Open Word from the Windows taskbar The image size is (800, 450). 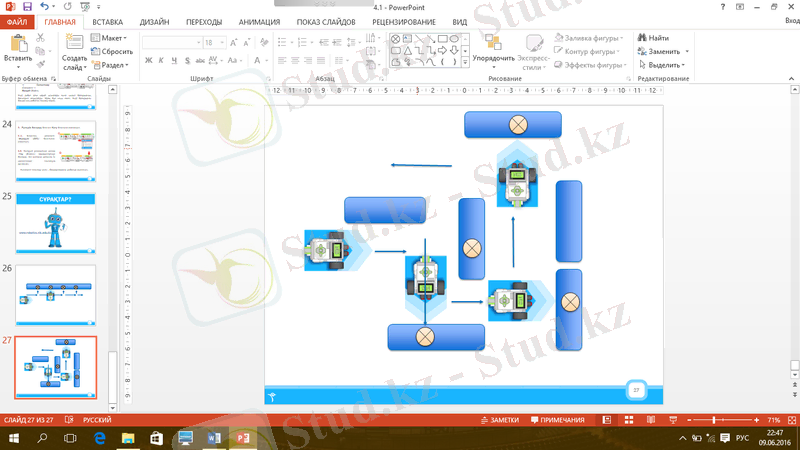[x=213, y=438]
